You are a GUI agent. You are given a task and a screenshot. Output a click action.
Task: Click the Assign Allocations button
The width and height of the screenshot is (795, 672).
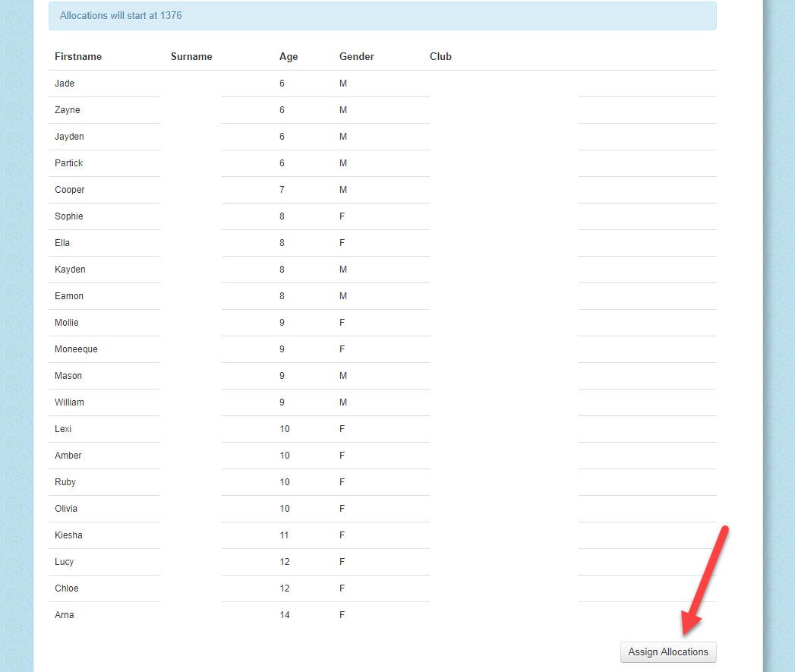pyautogui.click(x=667, y=651)
